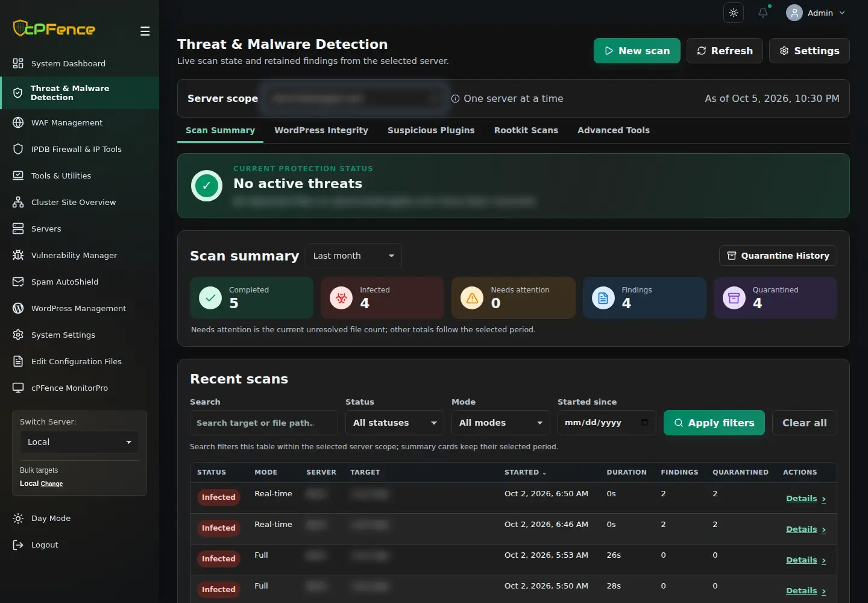The image size is (868, 603).
Task: Click the Clear all button
Action: tap(805, 423)
